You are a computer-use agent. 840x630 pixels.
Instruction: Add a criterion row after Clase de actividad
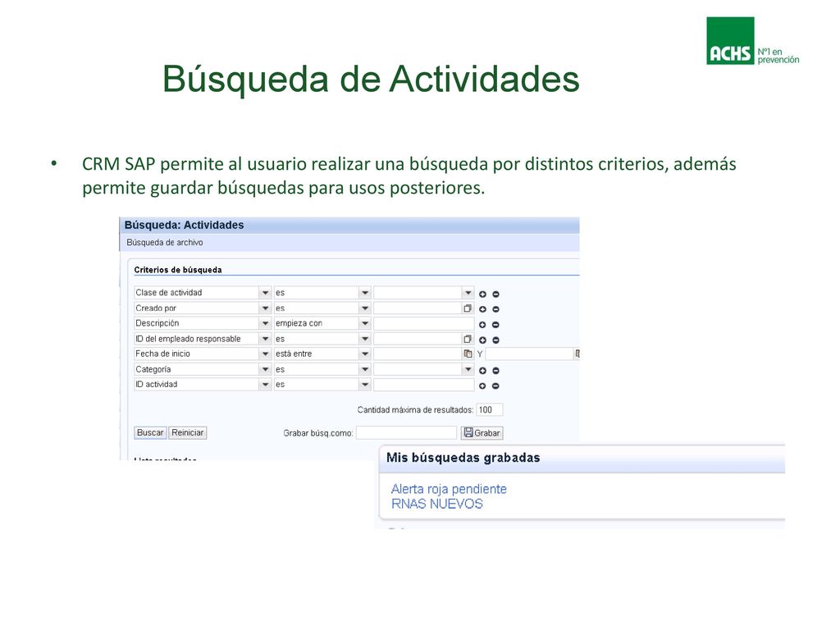[482, 294]
